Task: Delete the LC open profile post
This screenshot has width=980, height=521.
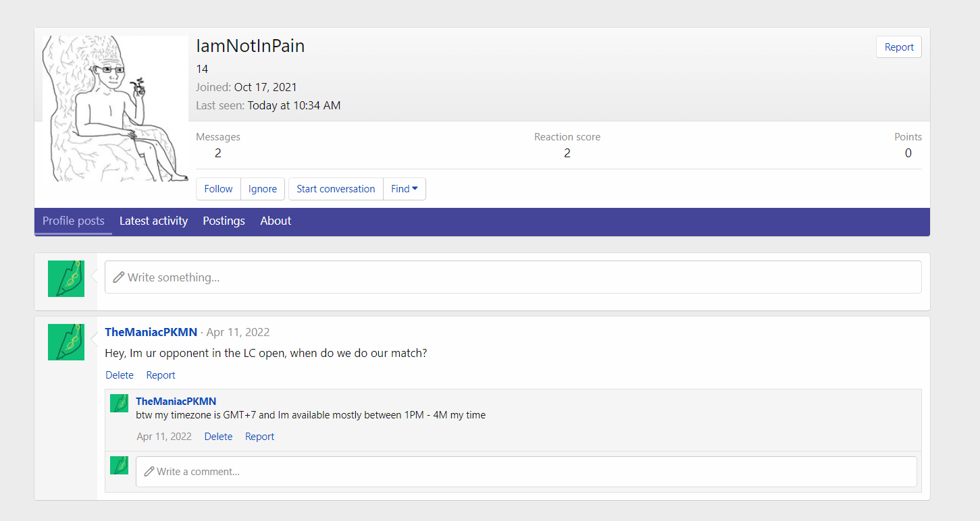Action: 120,375
